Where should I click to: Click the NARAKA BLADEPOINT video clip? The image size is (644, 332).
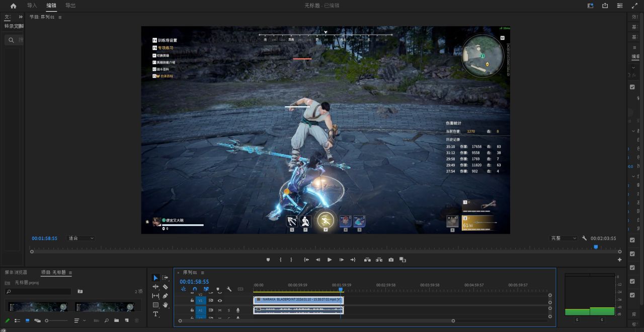[x=298, y=299]
